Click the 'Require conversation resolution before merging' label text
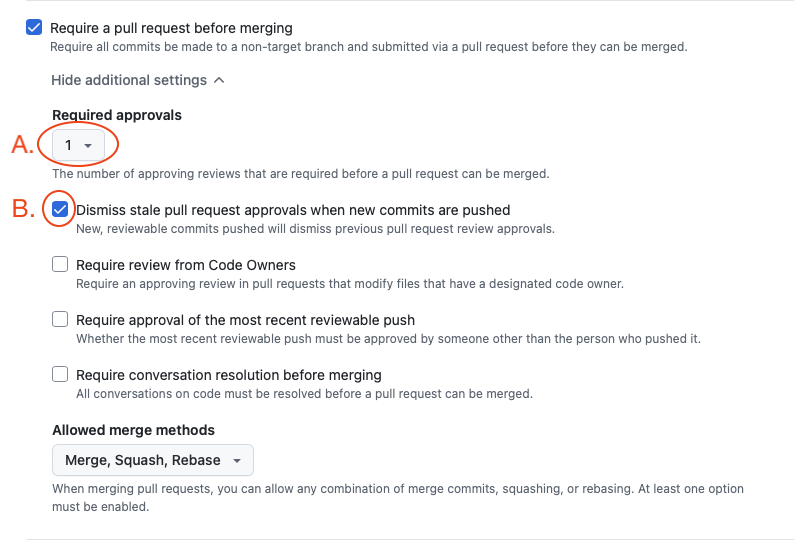Screen dimensions: 806x544 coord(229,375)
